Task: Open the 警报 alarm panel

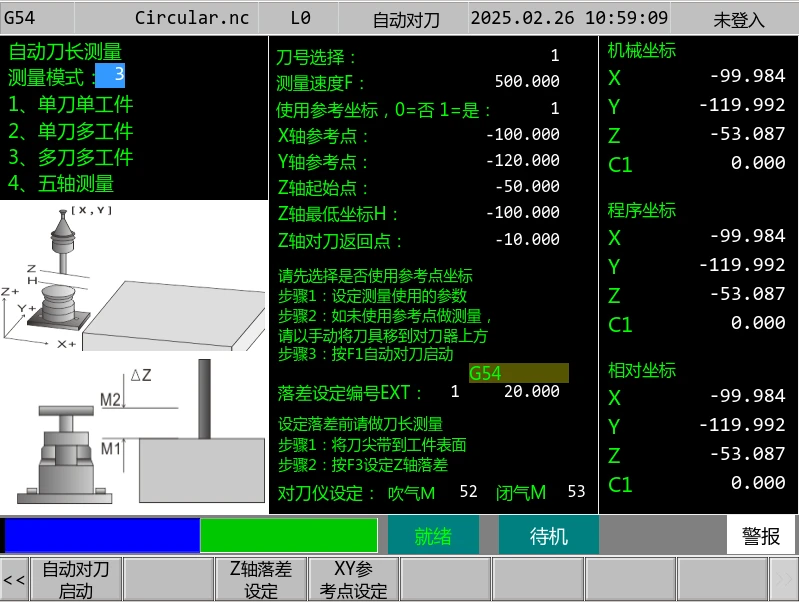Action: 761,536
